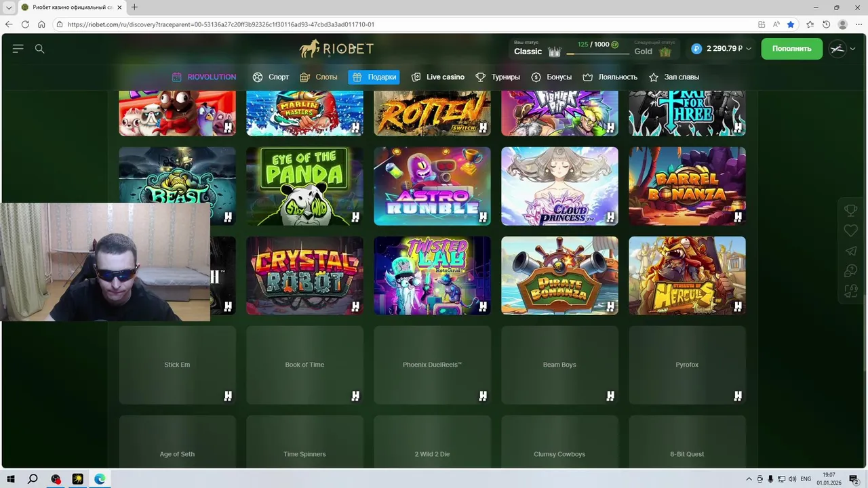
Task: Expand the profile dropdown chevron
Action: (x=852, y=49)
